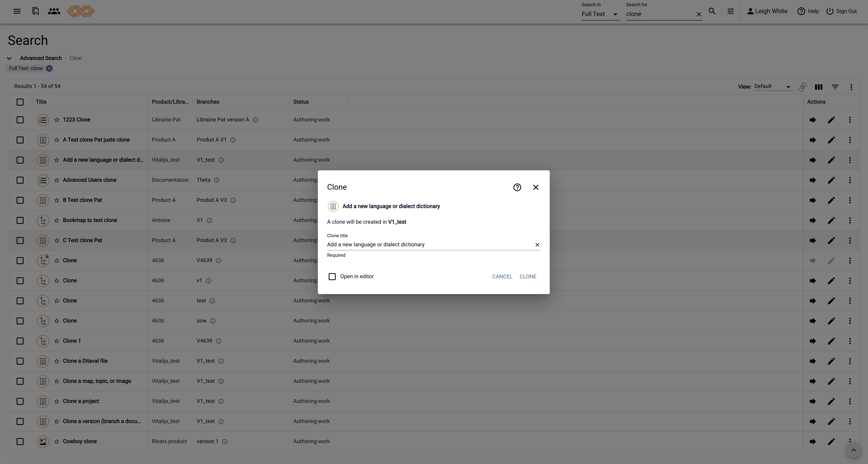Sort by the Status column header
Image resolution: width=868 pixels, height=464 pixels.
(300, 102)
